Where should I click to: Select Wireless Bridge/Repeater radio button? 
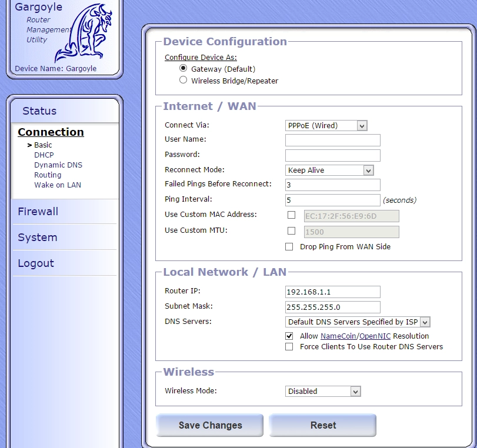183,80
